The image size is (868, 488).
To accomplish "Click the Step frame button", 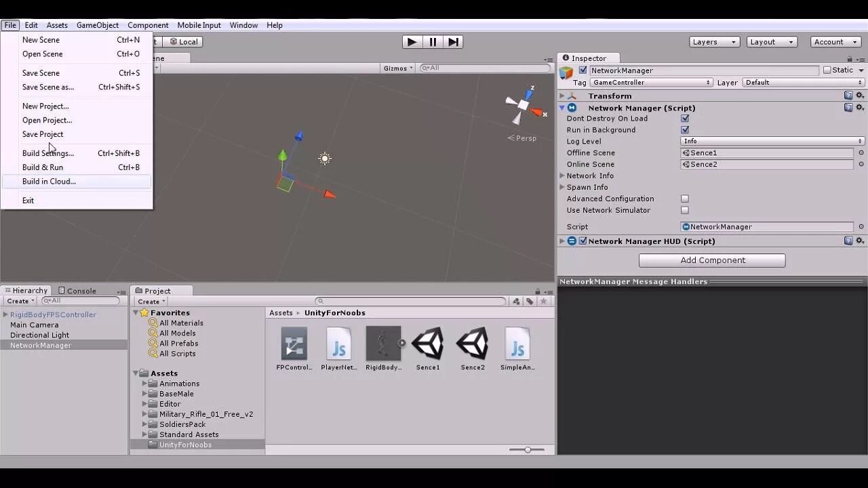I will [x=454, y=42].
